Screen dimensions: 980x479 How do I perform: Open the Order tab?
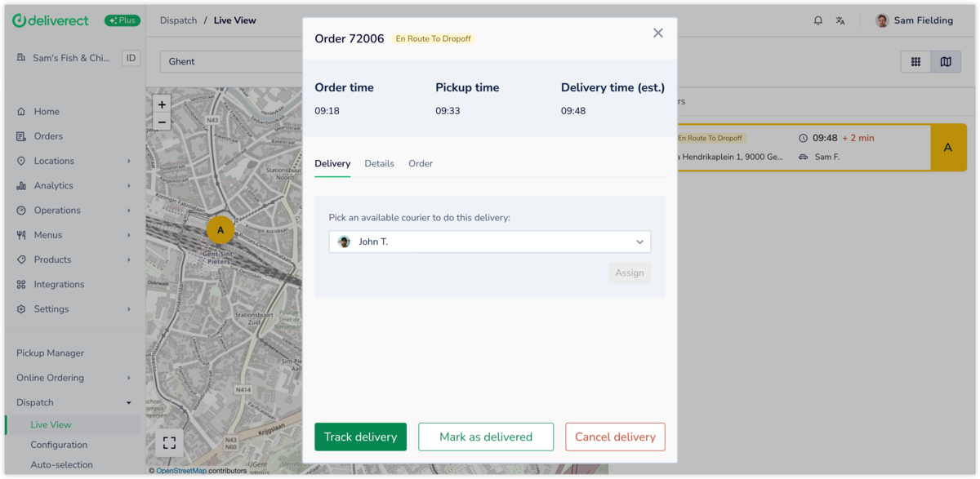[x=421, y=163]
